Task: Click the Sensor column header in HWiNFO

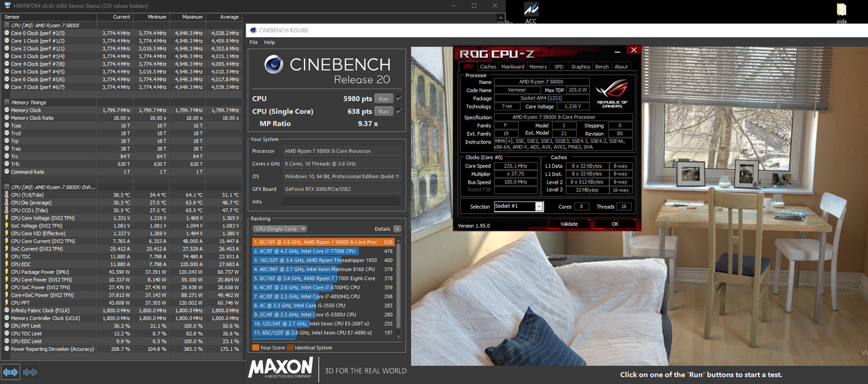Action: 47,16
